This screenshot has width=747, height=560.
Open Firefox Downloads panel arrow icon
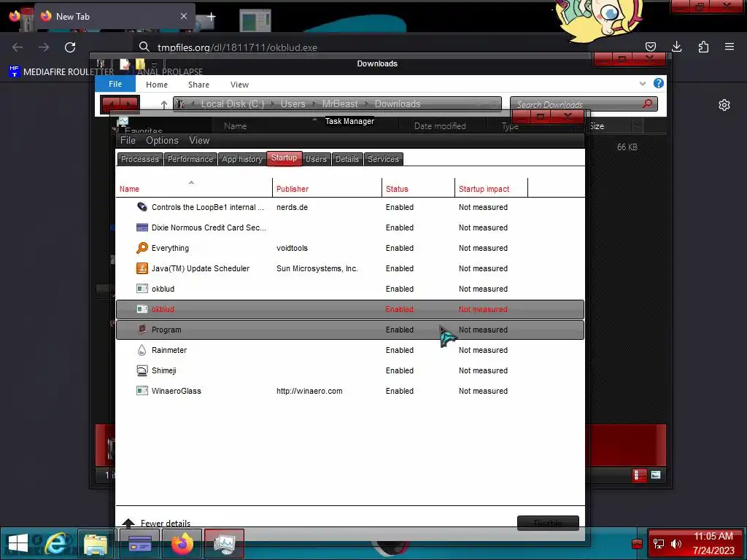tap(676, 47)
